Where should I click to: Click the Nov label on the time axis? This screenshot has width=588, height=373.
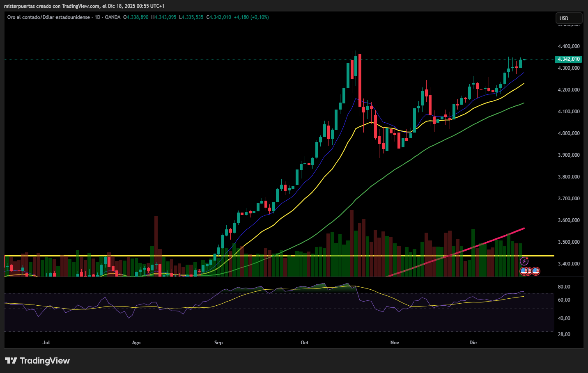coord(395,343)
